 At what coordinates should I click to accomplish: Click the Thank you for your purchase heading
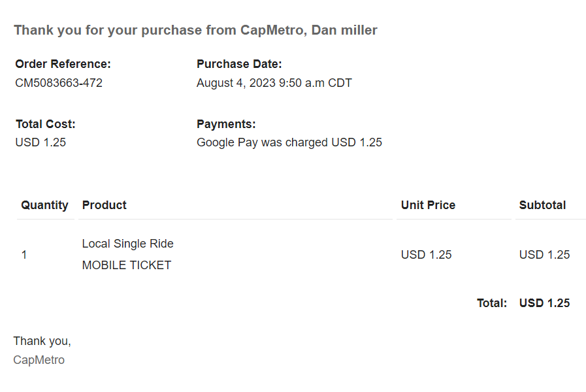click(195, 30)
